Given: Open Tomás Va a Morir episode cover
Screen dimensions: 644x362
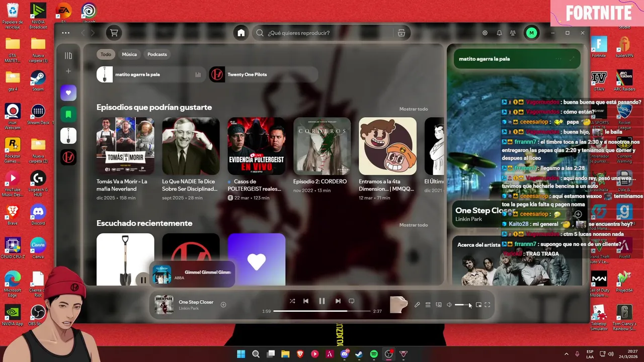Looking at the screenshot, I should (125, 146).
